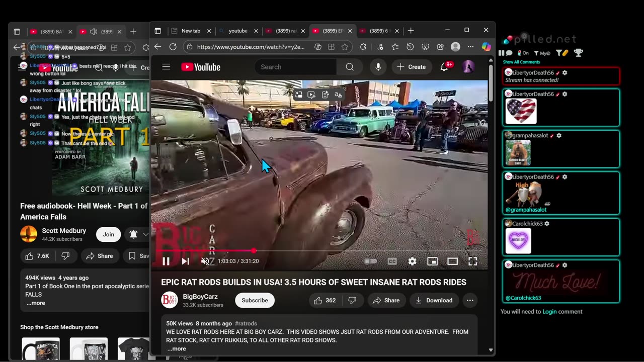Open browser history icon
The height and width of the screenshot is (362, 644).
click(410, 47)
